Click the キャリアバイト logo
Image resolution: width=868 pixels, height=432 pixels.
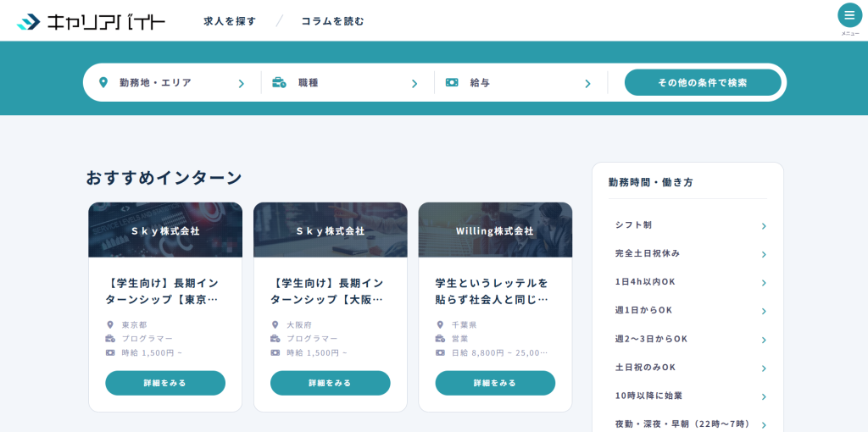[x=91, y=21]
